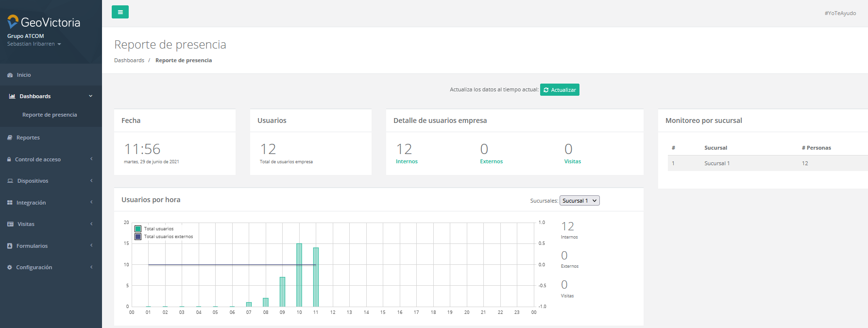Click the Reportes book icon

[x=10, y=138]
